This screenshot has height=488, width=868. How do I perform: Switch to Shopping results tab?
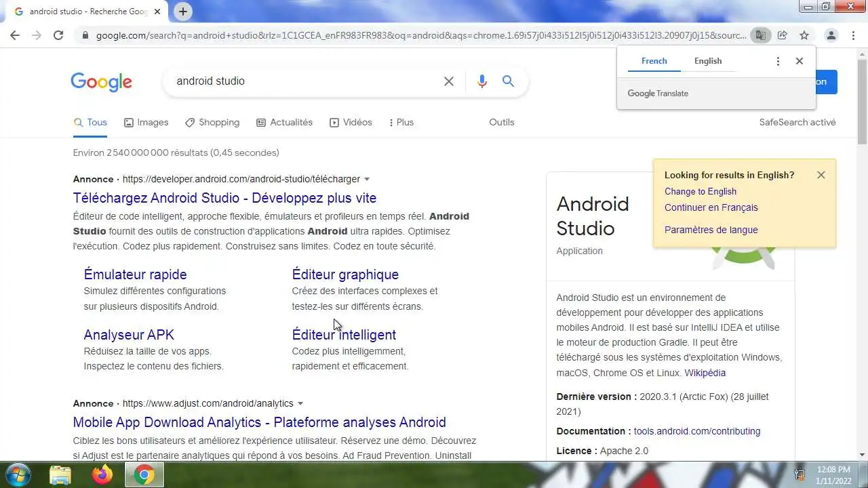coord(212,123)
